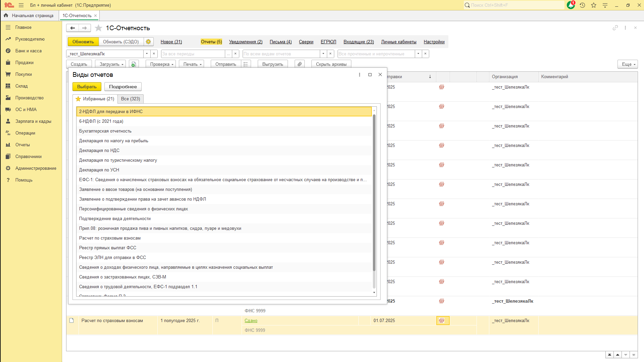The width and height of the screenshot is (644, 362).
Task: Select Декларация по НДС in list
Action: point(224,150)
